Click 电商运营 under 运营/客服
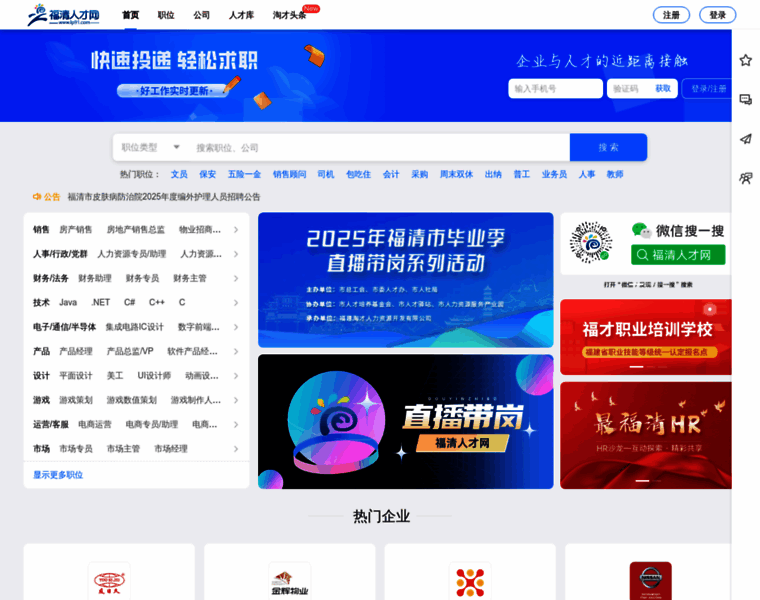Viewport: 760px width, 600px height. (x=95, y=425)
